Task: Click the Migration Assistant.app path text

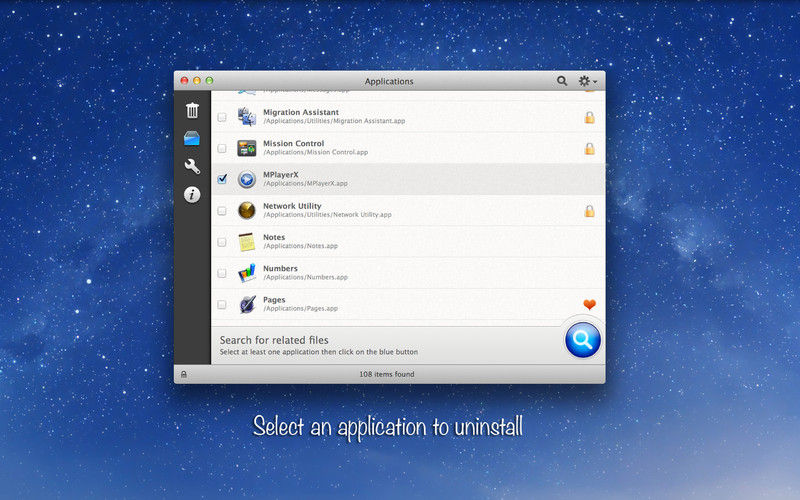Action: [x=334, y=121]
